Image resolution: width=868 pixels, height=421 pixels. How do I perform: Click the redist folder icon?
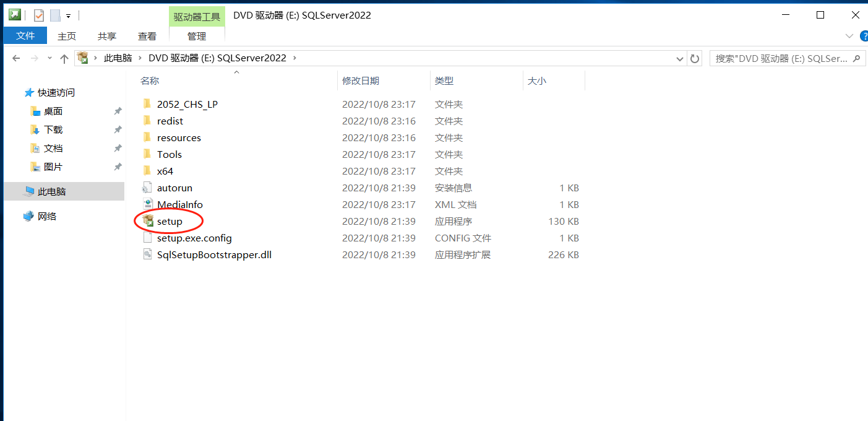(x=147, y=120)
